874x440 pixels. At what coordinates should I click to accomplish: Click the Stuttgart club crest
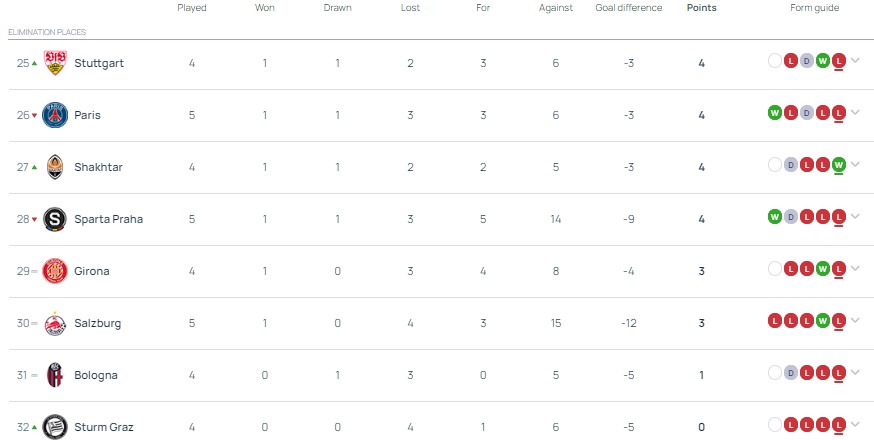pyautogui.click(x=55, y=63)
